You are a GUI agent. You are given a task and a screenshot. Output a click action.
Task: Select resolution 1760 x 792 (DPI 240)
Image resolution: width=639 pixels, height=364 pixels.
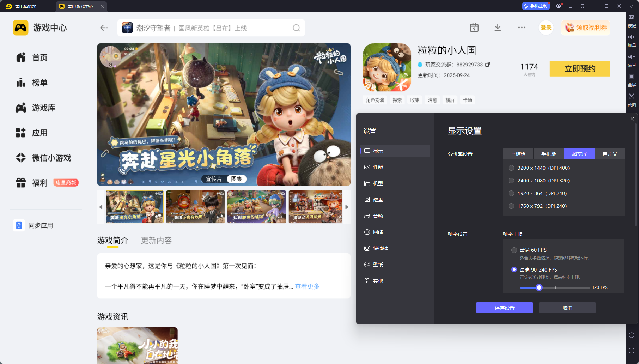tap(538, 206)
